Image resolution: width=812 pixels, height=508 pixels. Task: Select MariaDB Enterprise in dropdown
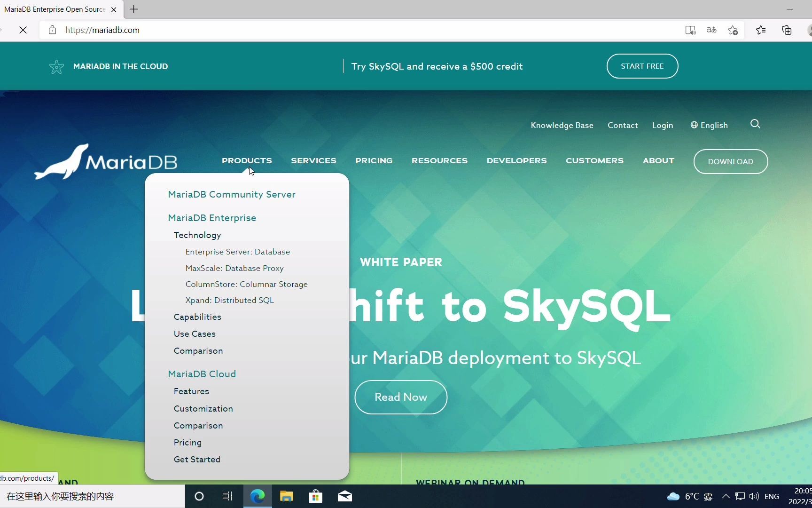click(212, 218)
